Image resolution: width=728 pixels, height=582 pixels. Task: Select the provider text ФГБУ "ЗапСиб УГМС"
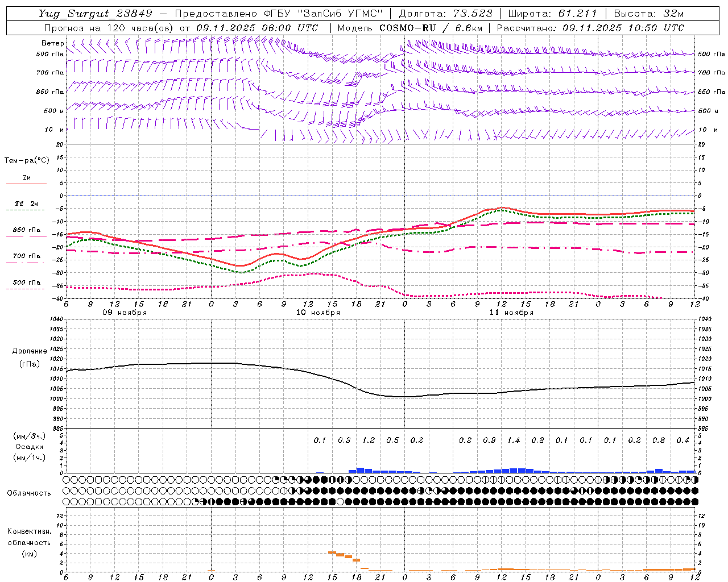(324, 14)
